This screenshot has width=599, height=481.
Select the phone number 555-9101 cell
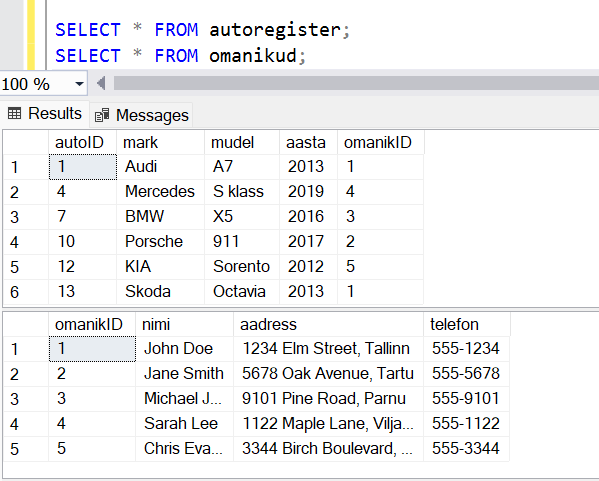466,398
